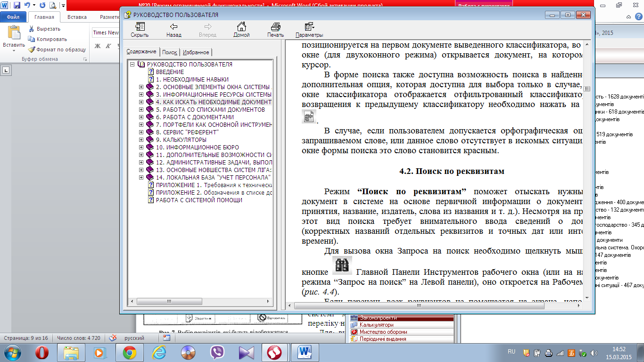This screenshot has width=644, height=362.
Task: Switch to the Содержание tab
Action: tap(141, 52)
